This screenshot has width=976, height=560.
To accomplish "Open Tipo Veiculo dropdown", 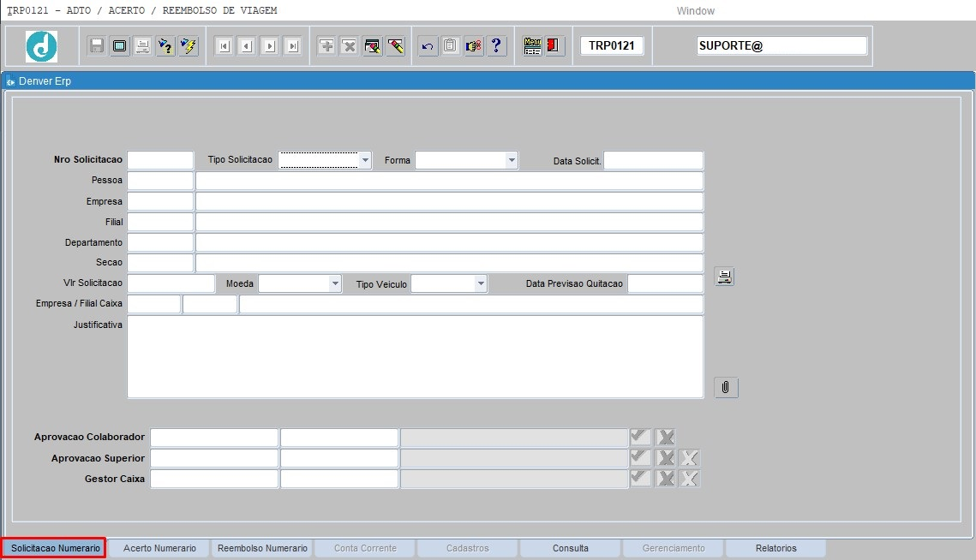I will 481,283.
